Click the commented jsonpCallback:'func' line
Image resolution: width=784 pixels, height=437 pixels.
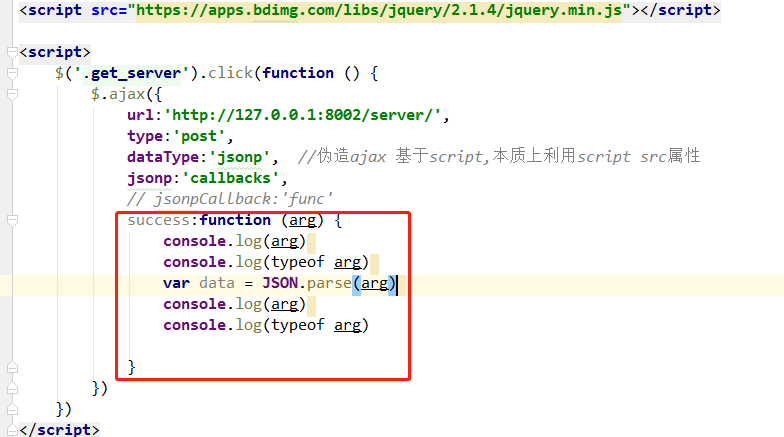[x=230, y=199]
